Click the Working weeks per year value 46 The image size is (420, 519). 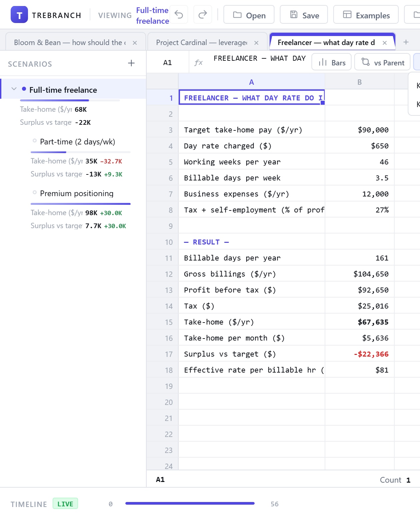pos(360,162)
